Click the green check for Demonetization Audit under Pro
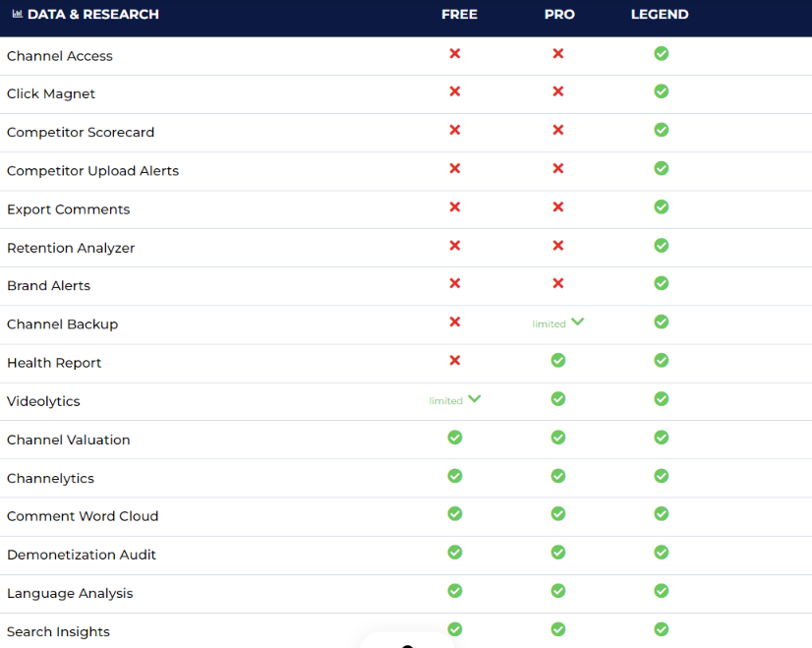 tap(558, 553)
